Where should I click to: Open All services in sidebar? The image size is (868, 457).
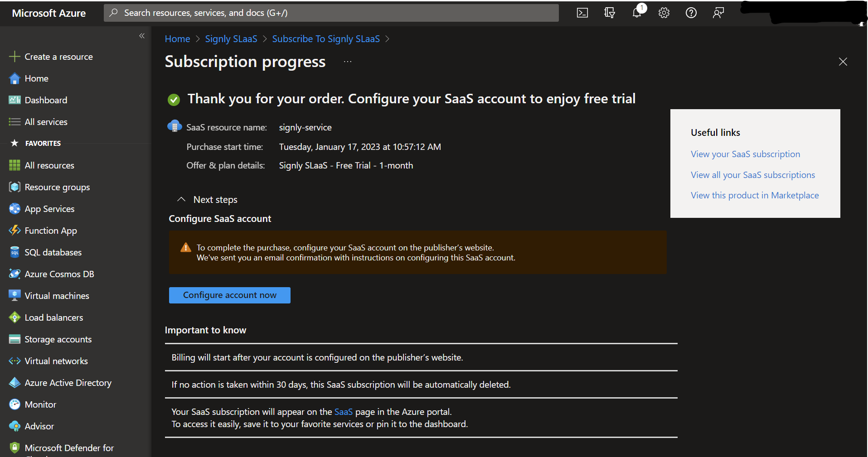46,122
